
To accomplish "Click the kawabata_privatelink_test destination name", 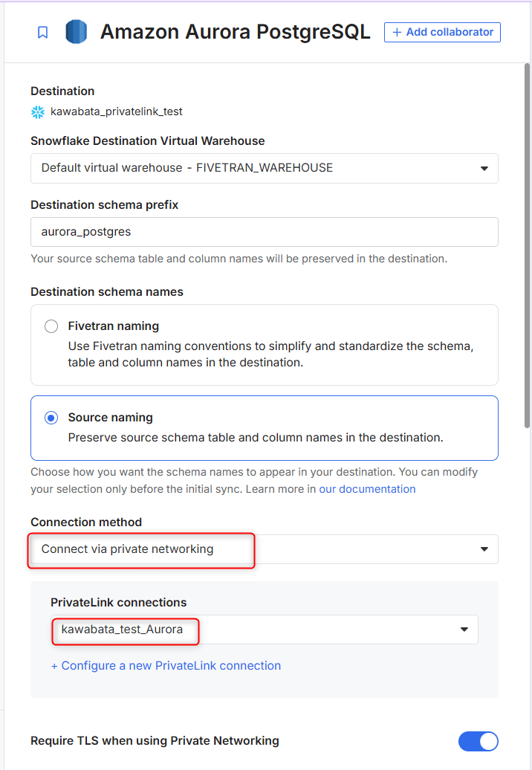I will pyautogui.click(x=117, y=111).
